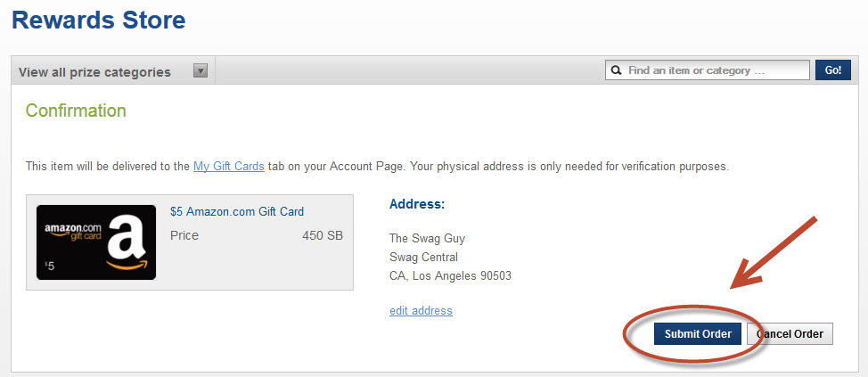Screen dimensions: 868x377
Task: Click the Address: label
Action: 417,205
